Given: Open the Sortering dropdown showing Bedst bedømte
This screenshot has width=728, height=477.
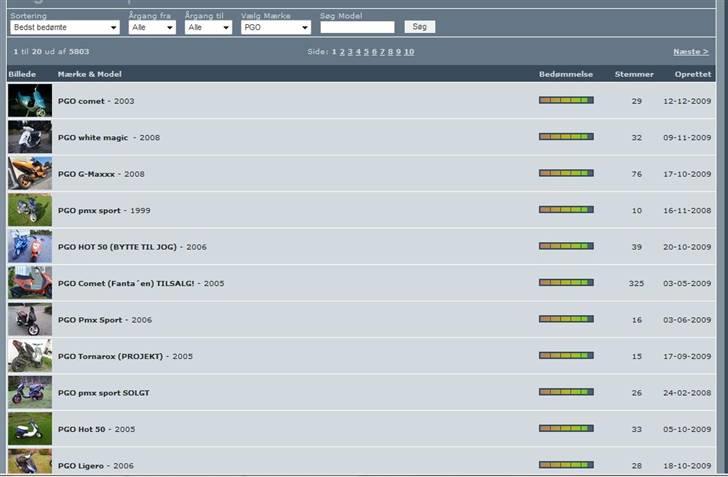Looking at the screenshot, I should coord(64,28).
